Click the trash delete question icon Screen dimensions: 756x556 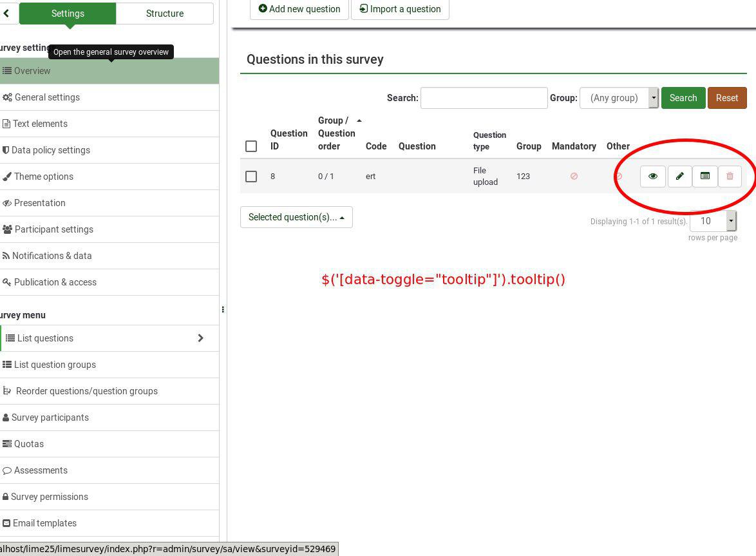pyautogui.click(x=730, y=176)
